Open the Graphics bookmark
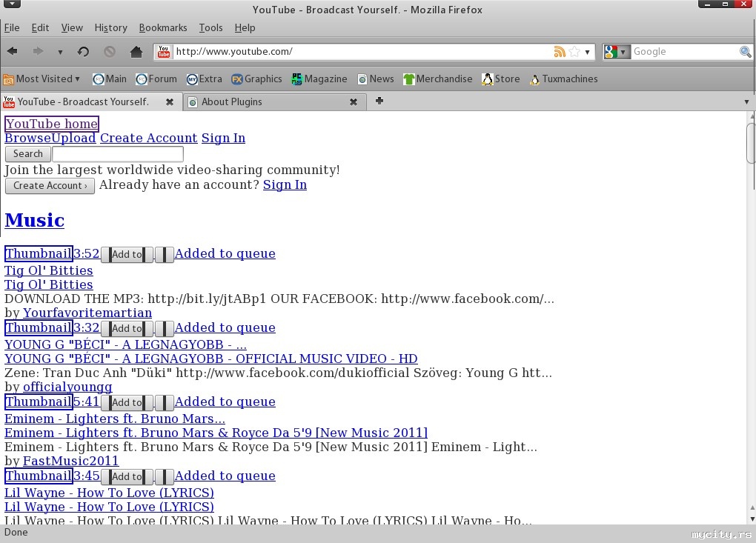 (x=256, y=79)
